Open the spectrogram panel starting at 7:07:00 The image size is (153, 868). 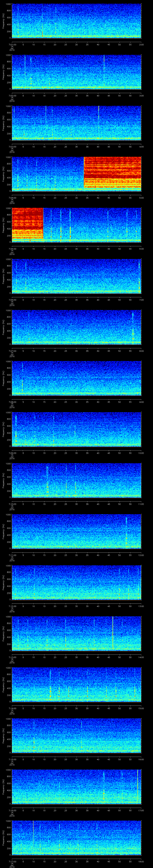click(x=76, y=327)
